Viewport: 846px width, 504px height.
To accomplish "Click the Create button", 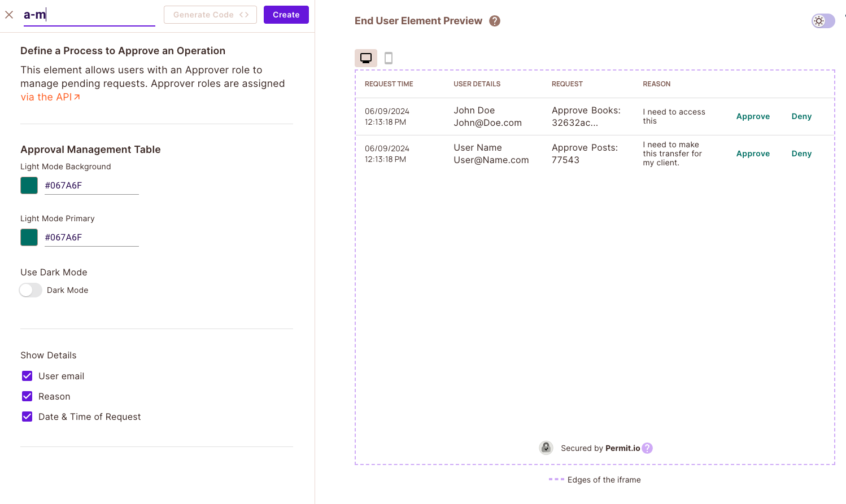I will pos(286,15).
